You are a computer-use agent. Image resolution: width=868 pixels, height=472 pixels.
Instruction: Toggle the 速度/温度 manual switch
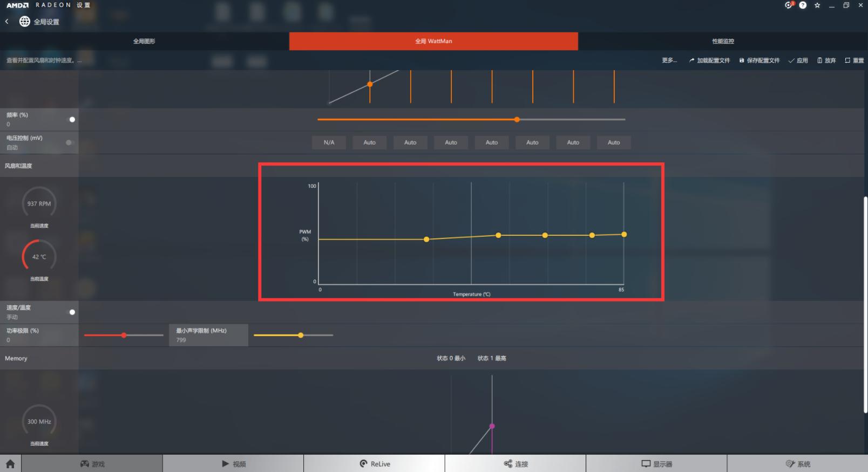(x=72, y=312)
